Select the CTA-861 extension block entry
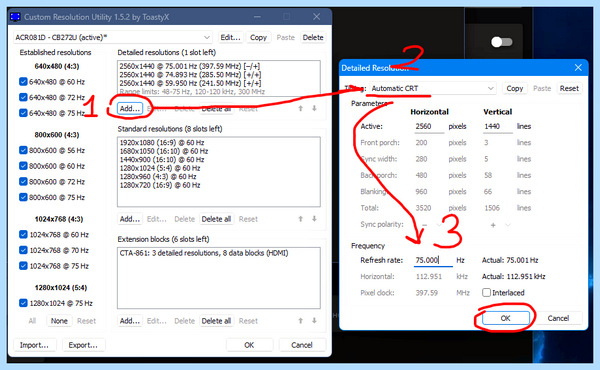 pyautogui.click(x=204, y=253)
